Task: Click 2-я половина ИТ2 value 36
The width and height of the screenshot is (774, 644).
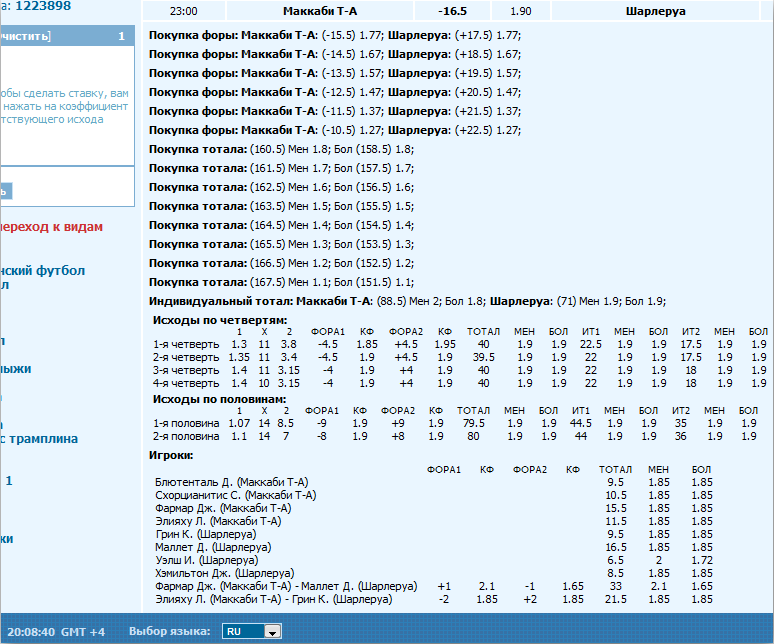Action: point(681,436)
